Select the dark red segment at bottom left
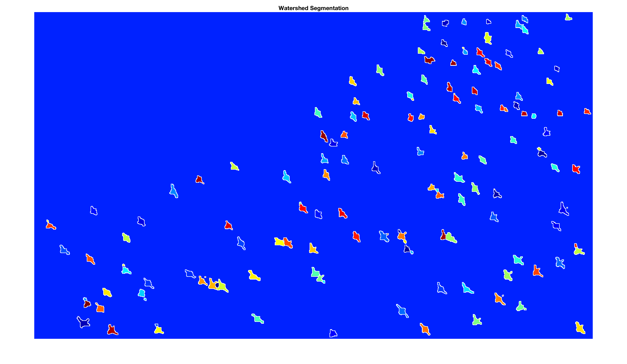 112,330
